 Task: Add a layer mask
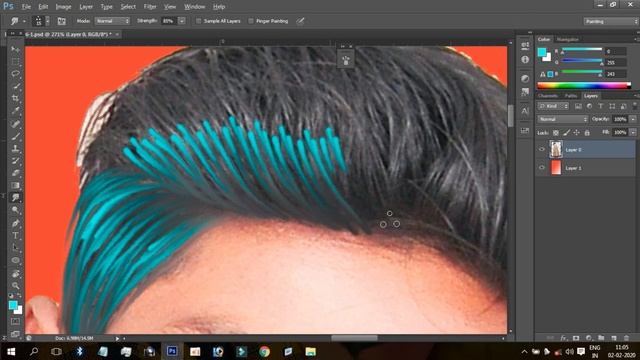[x=576, y=338]
